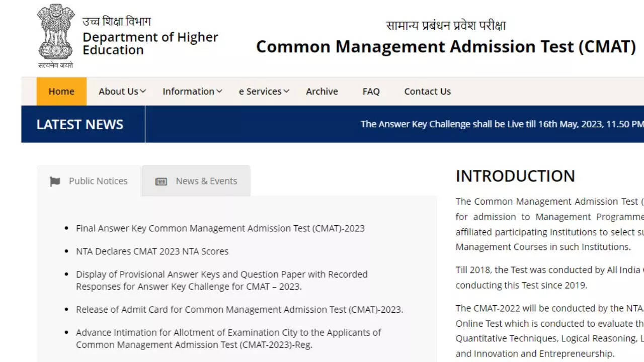Open the FAQ page
The width and height of the screenshot is (644, 362).
[371, 92]
